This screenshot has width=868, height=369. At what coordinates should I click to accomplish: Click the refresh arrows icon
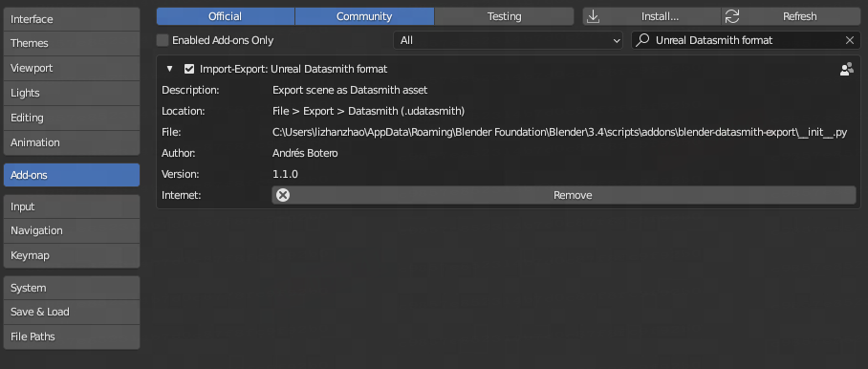tap(732, 16)
